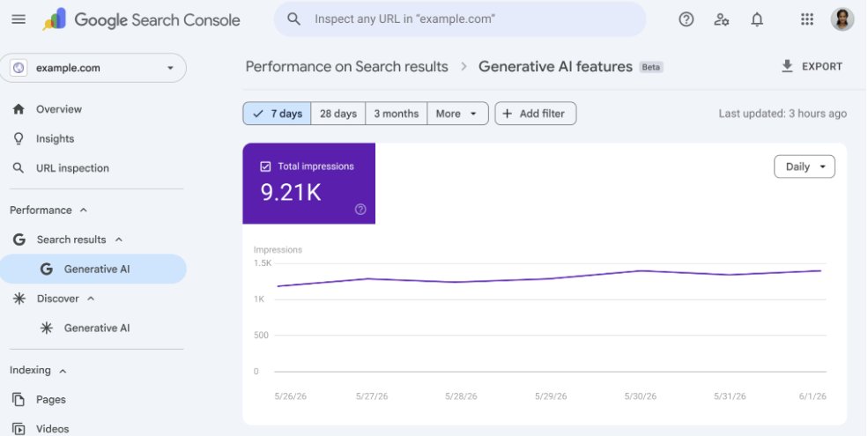Select the 7 days date range
Viewport: 868px width, 436px height.
278,114
